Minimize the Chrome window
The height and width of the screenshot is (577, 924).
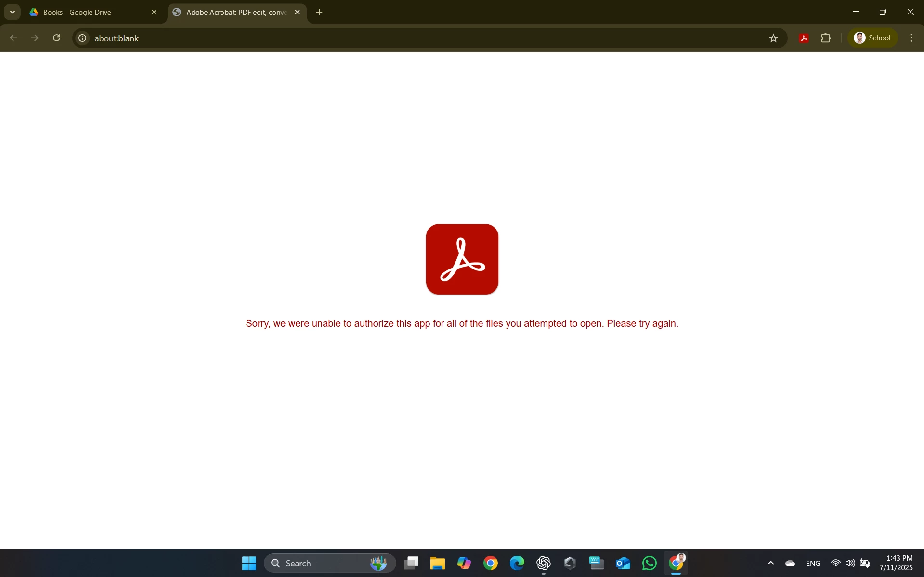coord(856,12)
